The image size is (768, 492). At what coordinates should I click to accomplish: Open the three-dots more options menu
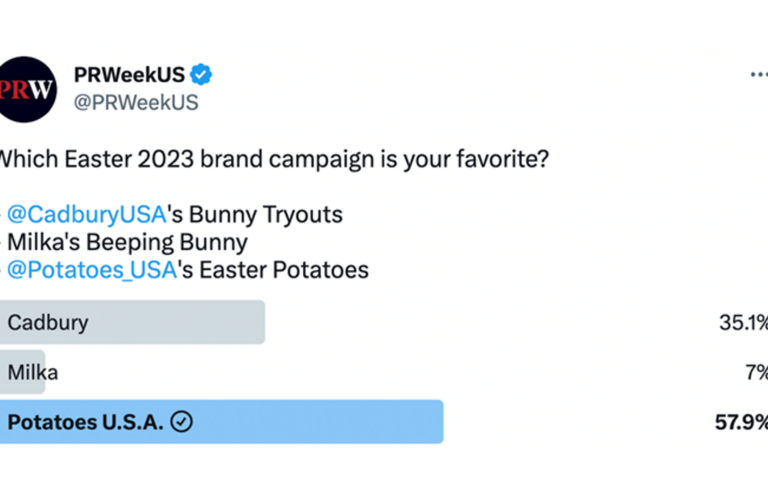click(759, 74)
